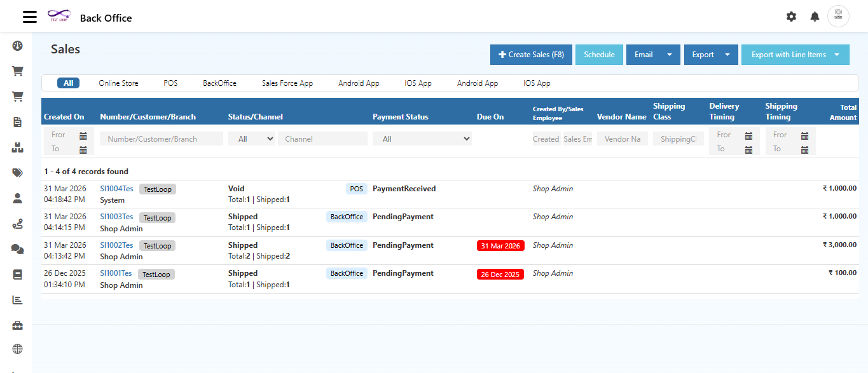Open the inventory packages icon in the sidebar
This screenshot has height=373, width=868.
point(17,147)
